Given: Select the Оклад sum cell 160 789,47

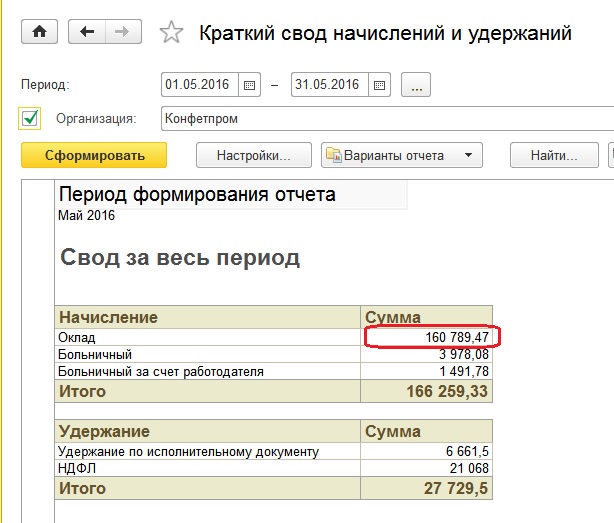Looking at the screenshot, I should coord(426,337).
